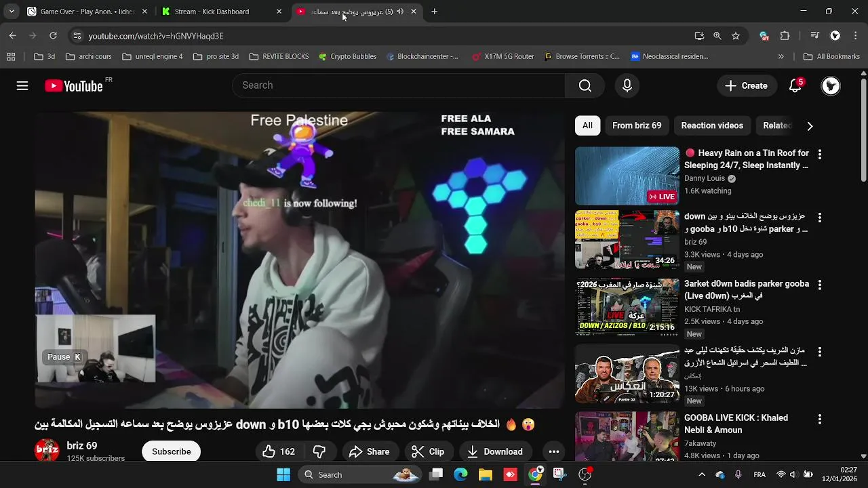Go back in Chrome

[x=12, y=36]
